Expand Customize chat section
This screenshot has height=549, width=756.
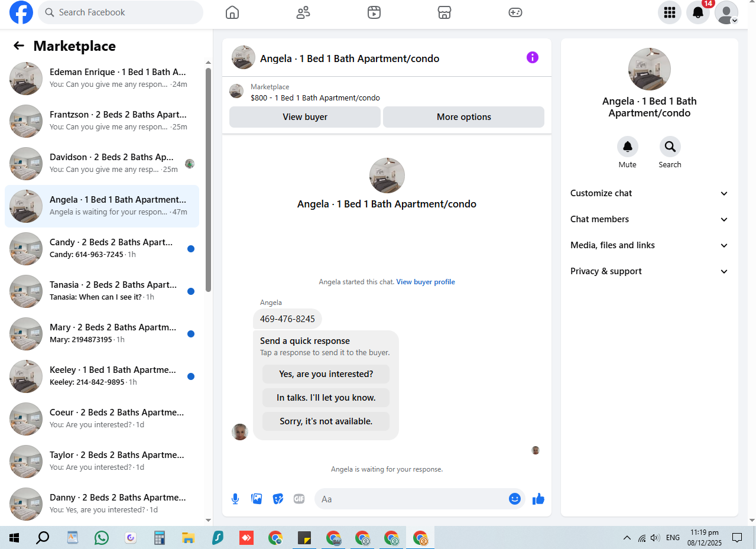649,193
